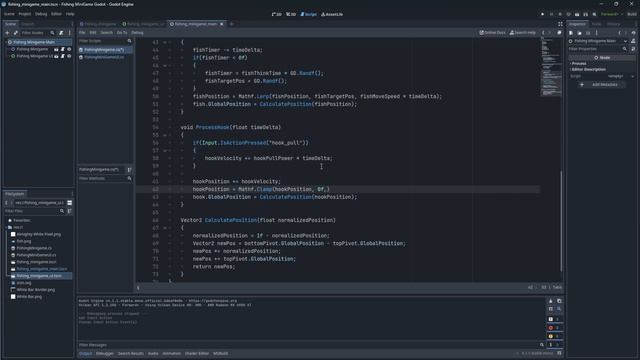Open the Debug menu in top menu bar
This screenshot has height=360, width=640.
click(x=41, y=14)
